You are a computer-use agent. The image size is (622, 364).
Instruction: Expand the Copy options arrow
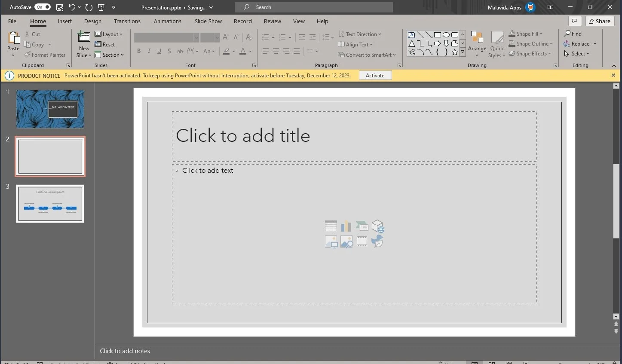pyautogui.click(x=49, y=45)
